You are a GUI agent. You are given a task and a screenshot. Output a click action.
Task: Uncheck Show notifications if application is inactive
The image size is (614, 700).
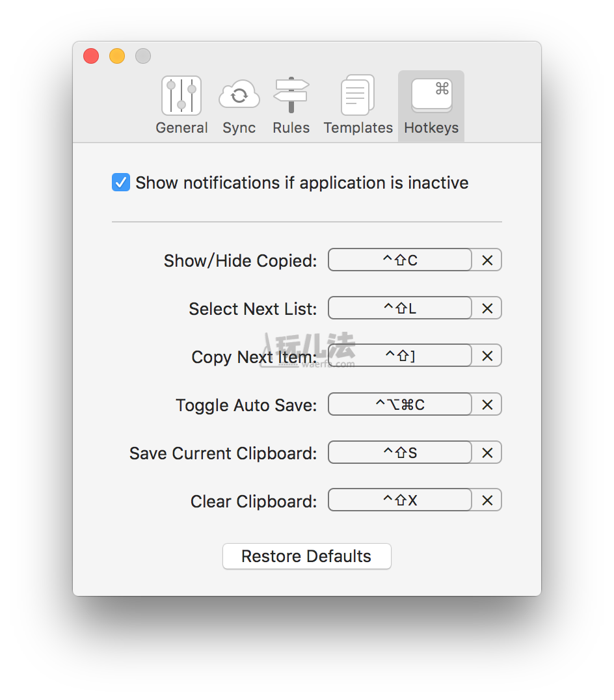pos(121,183)
